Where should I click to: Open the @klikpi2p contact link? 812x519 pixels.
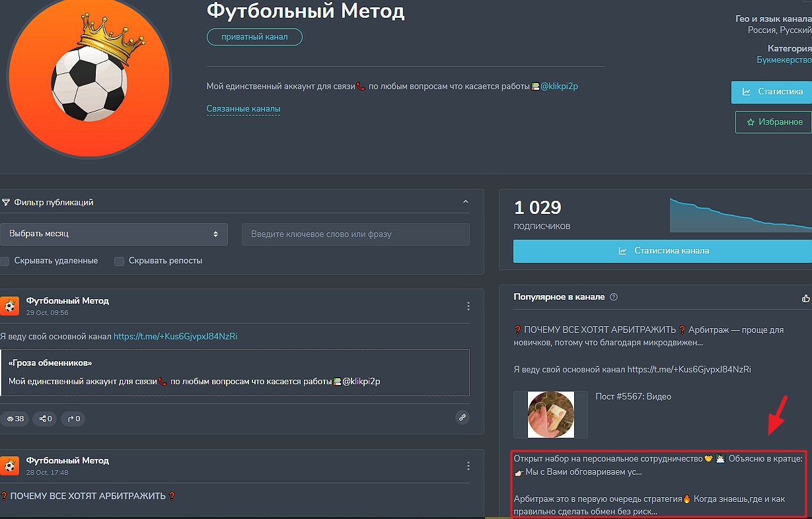click(559, 86)
